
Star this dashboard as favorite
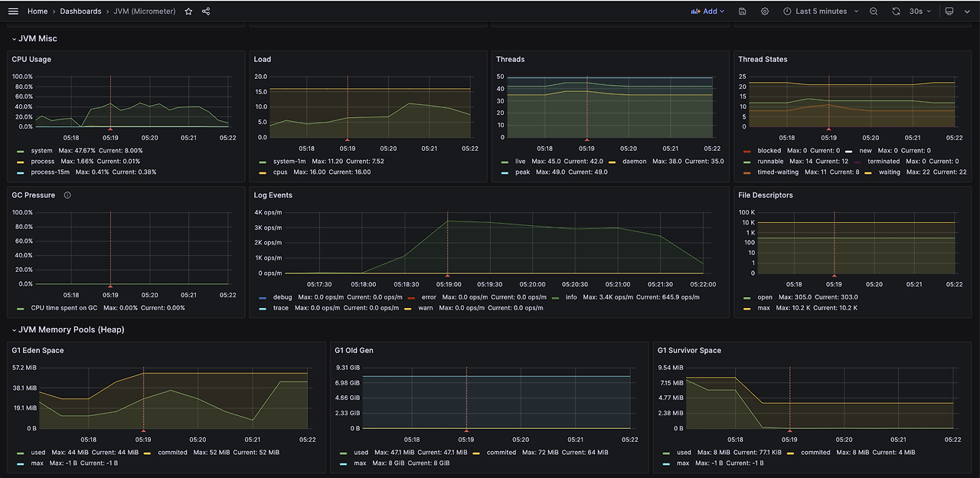[x=188, y=11]
